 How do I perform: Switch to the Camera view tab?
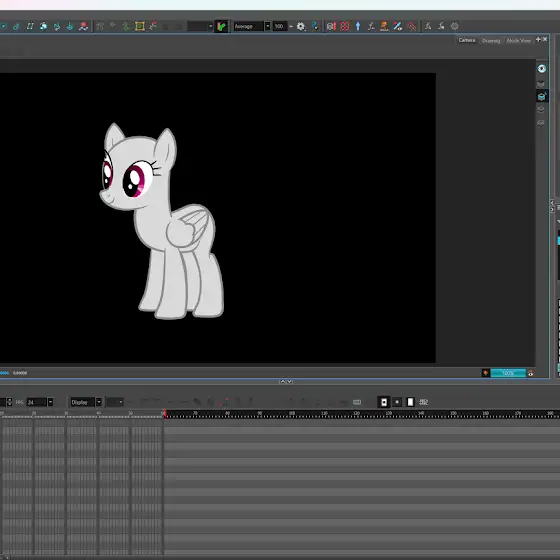click(x=467, y=40)
